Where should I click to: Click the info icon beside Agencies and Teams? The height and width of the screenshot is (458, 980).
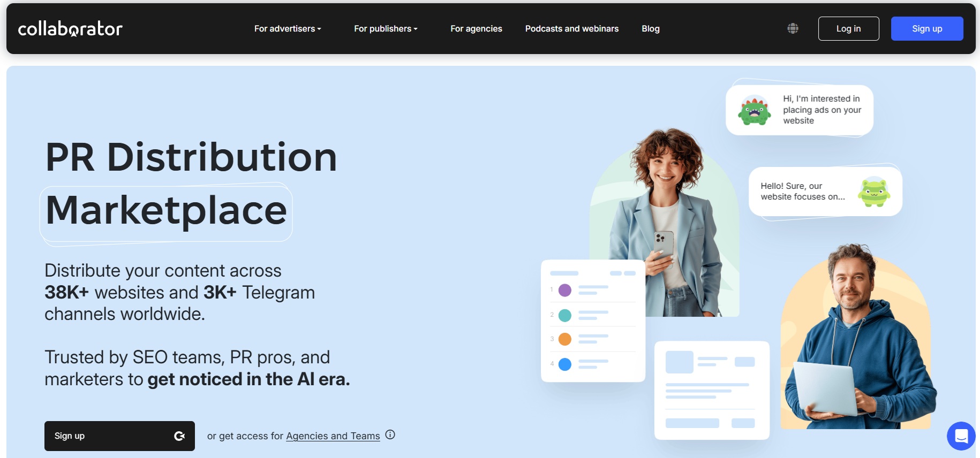pos(390,435)
